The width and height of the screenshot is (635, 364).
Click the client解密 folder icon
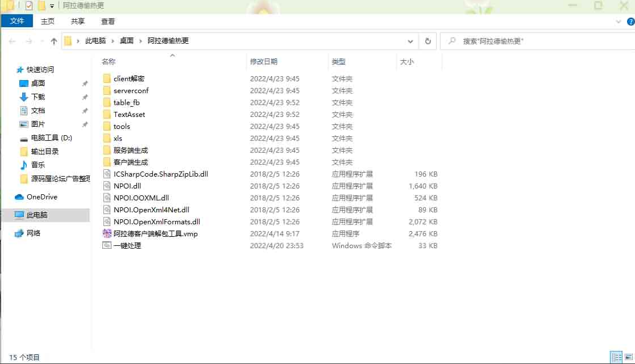(x=107, y=78)
